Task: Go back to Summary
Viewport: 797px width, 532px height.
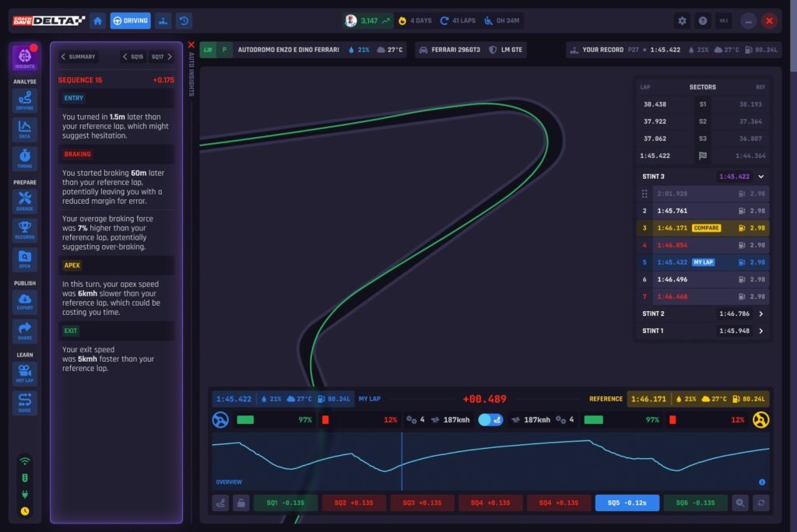Action: [x=78, y=57]
